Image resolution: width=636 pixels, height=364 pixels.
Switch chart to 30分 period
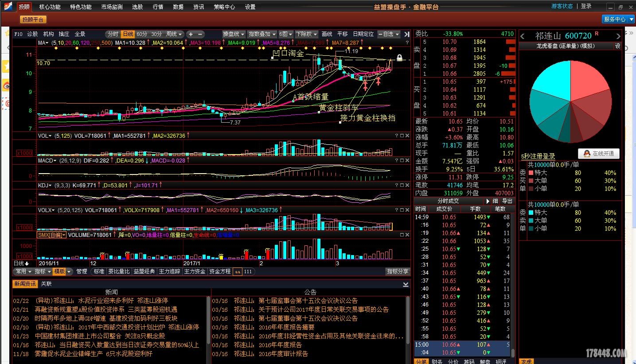(156, 34)
